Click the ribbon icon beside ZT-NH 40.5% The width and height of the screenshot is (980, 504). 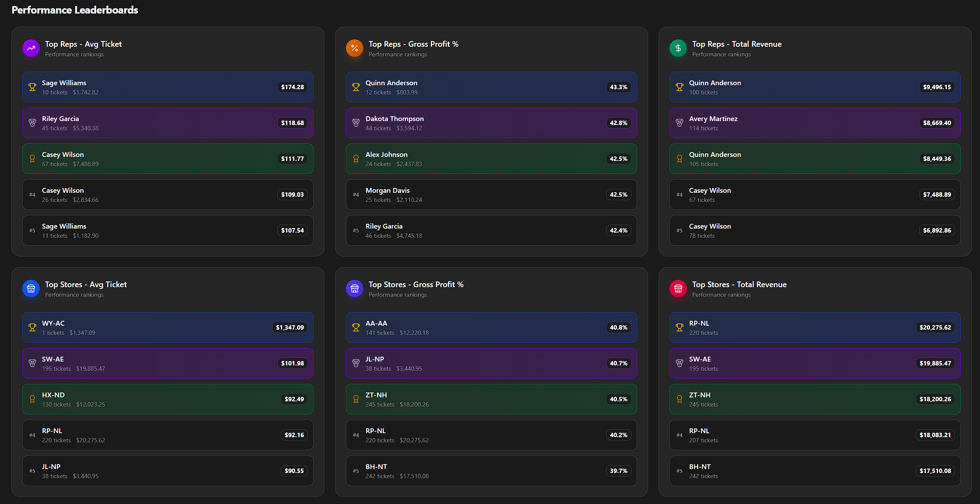point(356,399)
